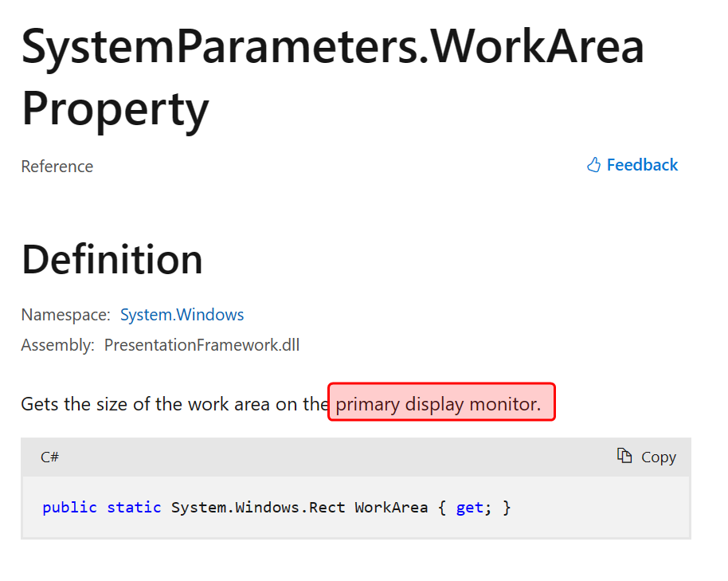Image resolution: width=728 pixels, height=581 pixels.
Task: Click the Definition section heading
Action: click(112, 260)
